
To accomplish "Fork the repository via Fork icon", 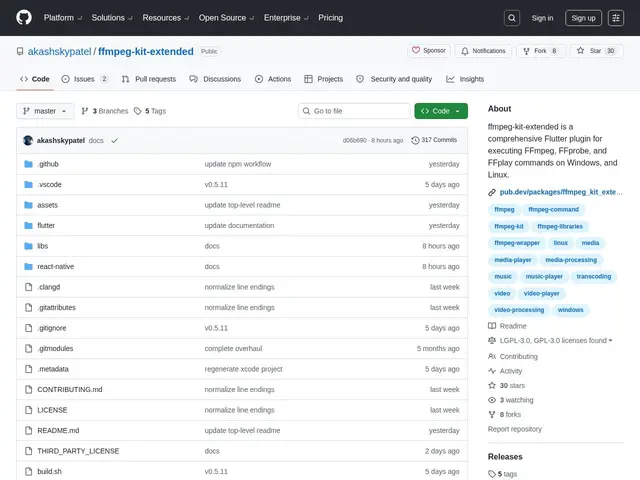I will click(526, 51).
